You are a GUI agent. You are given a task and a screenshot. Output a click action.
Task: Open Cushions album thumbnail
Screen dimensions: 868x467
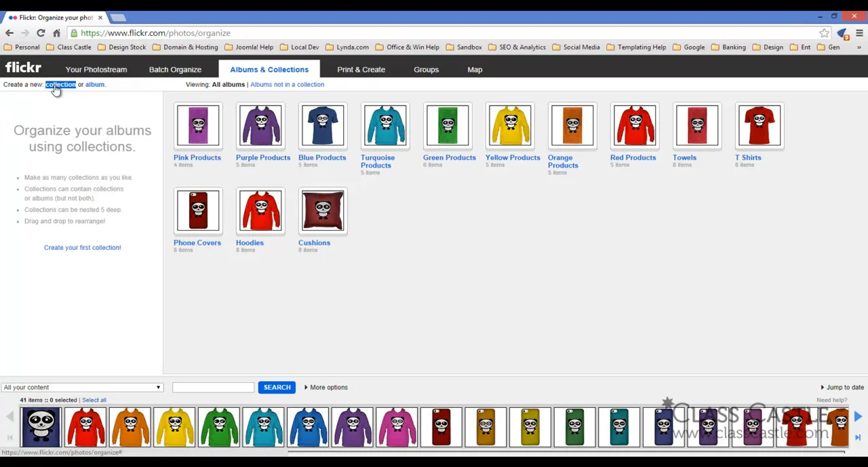pyautogui.click(x=323, y=210)
